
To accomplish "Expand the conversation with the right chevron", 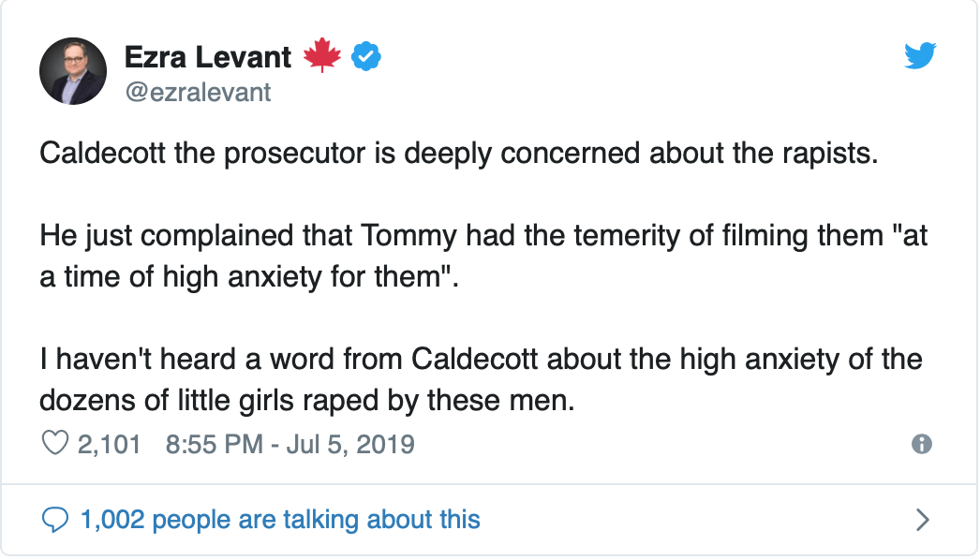I will [x=923, y=520].
